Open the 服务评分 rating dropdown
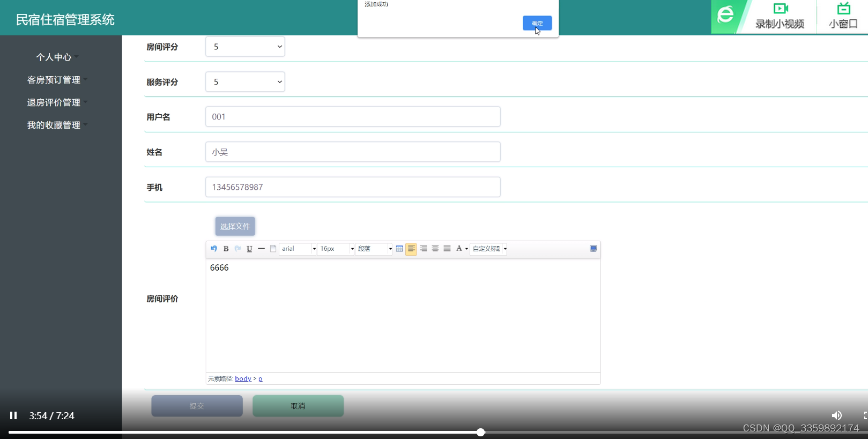868x439 pixels. [245, 82]
